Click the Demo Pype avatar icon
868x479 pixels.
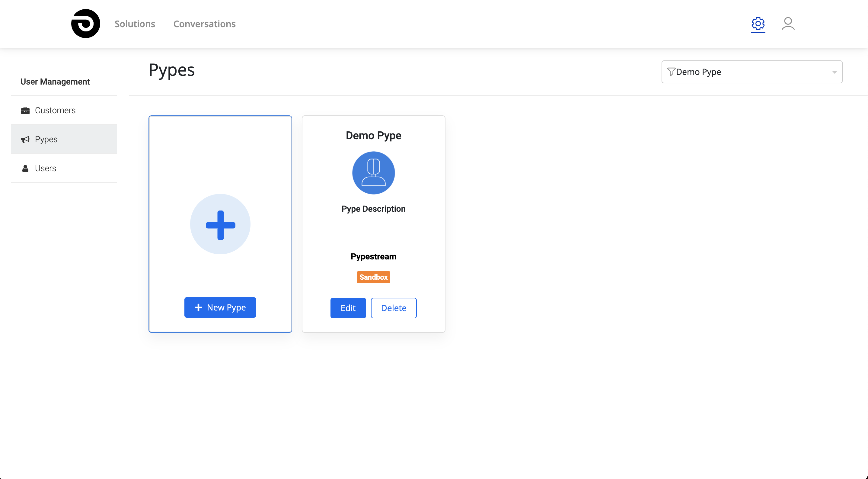(373, 173)
